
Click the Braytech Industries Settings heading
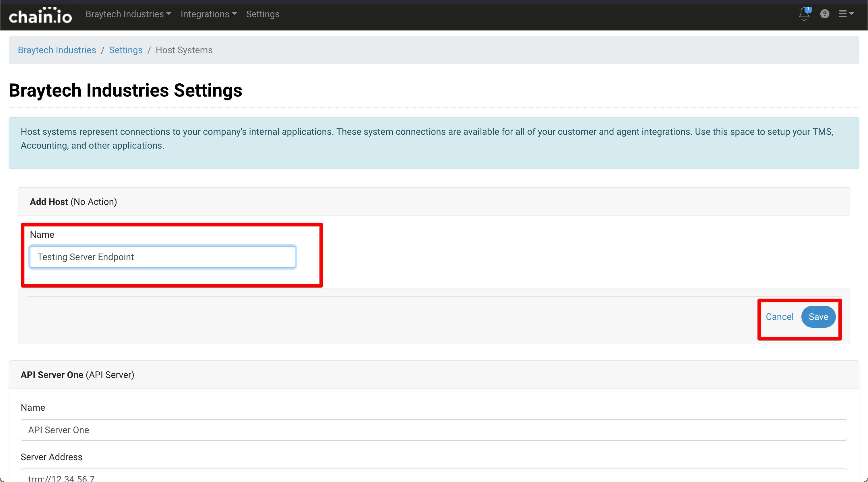[x=125, y=91]
